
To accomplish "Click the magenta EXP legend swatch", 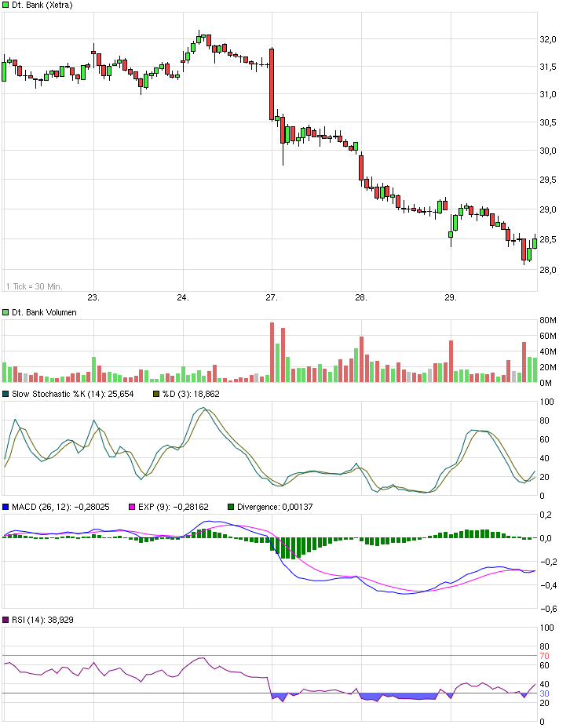I will 132,507.
